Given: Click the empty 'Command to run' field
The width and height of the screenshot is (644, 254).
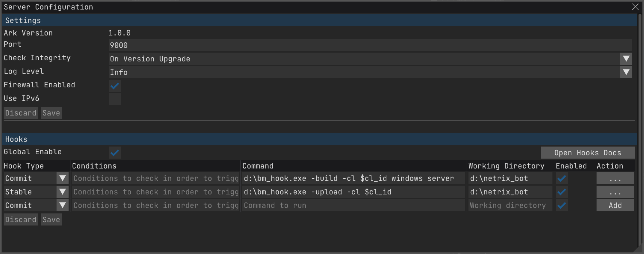Looking at the screenshot, I should click(x=353, y=205).
